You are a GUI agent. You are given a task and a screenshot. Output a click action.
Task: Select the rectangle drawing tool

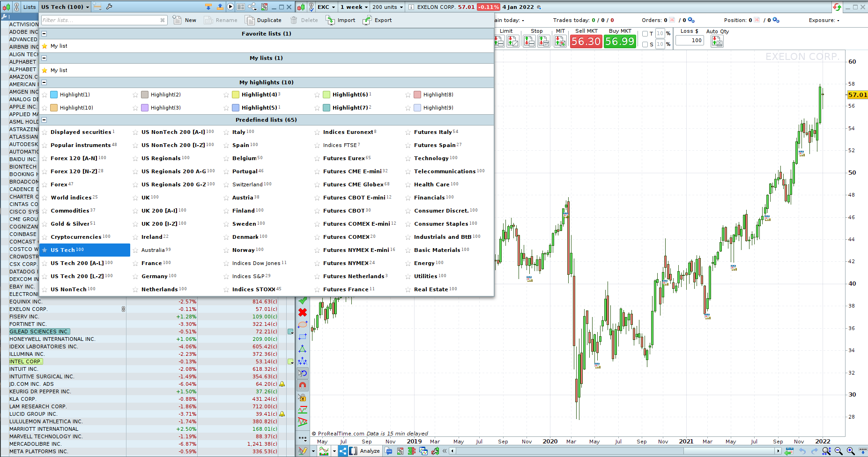[303, 337]
